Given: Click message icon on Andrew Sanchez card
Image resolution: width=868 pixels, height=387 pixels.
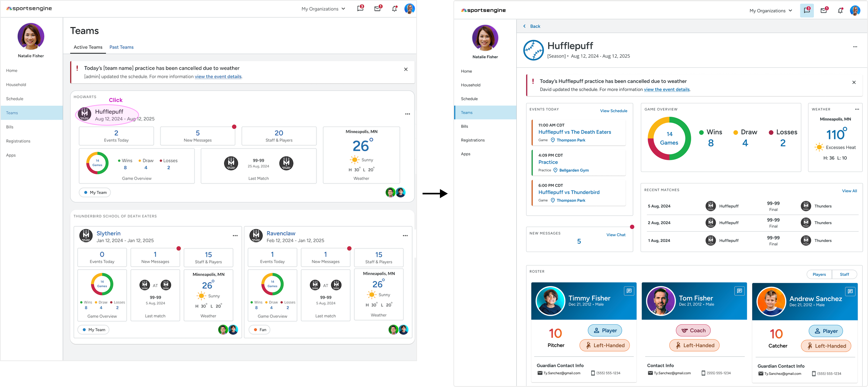Looking at the screenshot, I should coord(850,291).
